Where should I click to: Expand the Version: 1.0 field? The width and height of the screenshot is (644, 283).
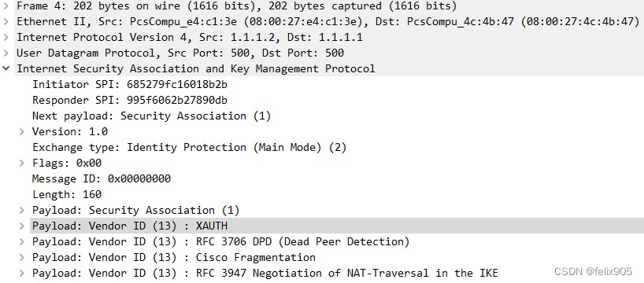point(22,131)
